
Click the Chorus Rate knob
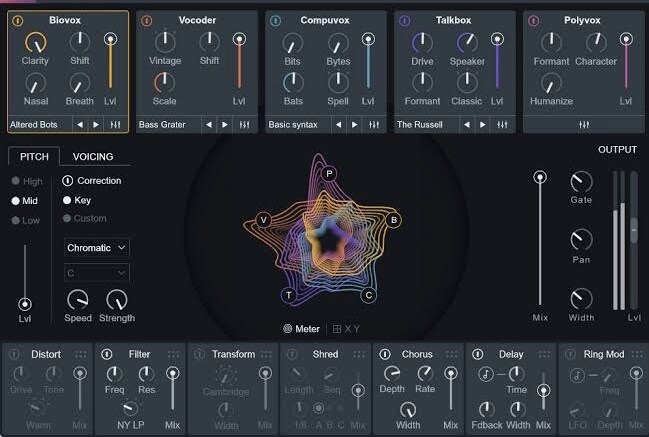425,374
